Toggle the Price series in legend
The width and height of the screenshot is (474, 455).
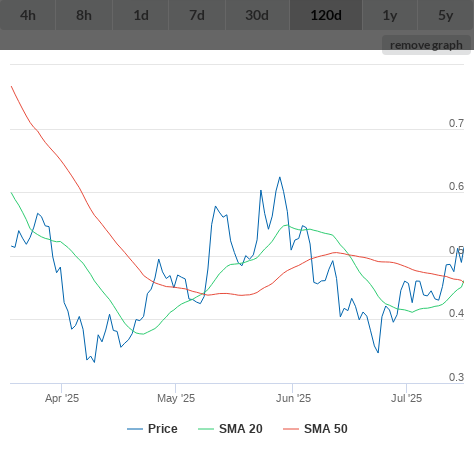pyautogui.click(x=163, y=429)
